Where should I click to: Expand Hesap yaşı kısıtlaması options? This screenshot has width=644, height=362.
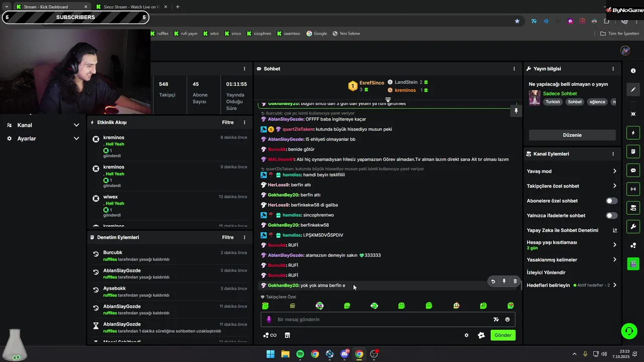click(x=614, y=245)
